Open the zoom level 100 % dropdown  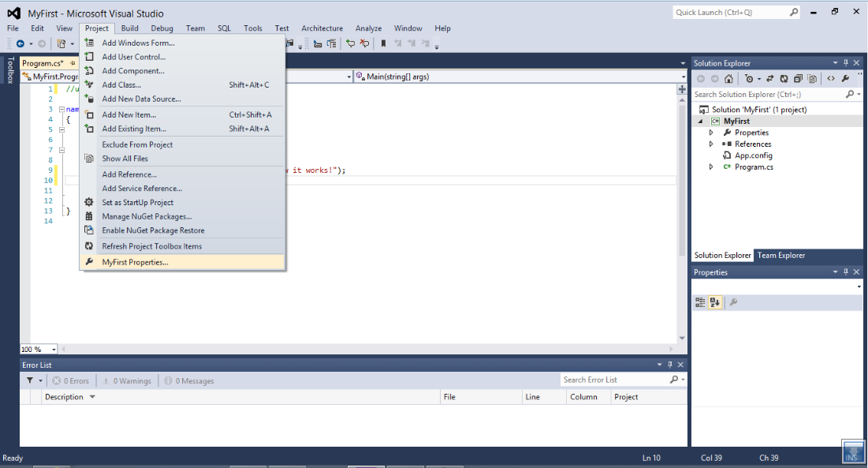(x=54, y=350)
